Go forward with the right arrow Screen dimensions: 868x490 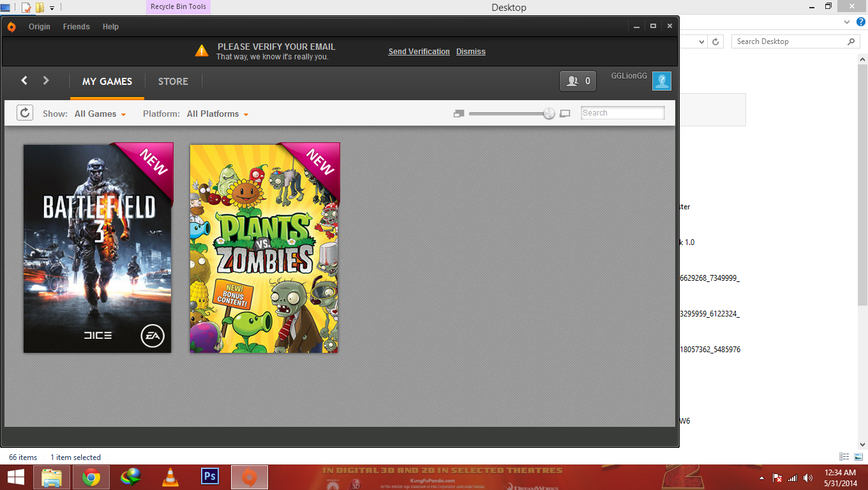click(x=46, y=80)
